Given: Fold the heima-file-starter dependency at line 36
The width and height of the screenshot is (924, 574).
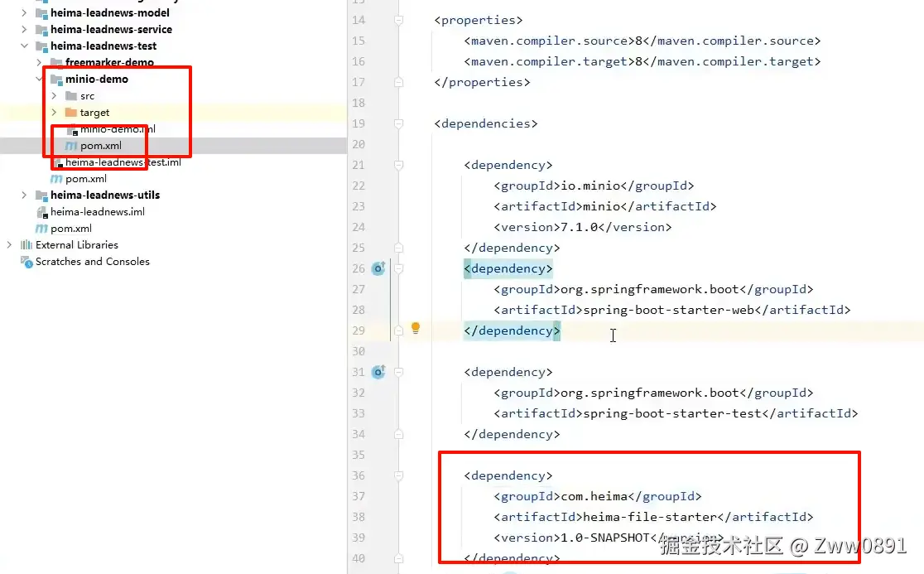Looking at the screenshot, I should click(x=398, y=475).
